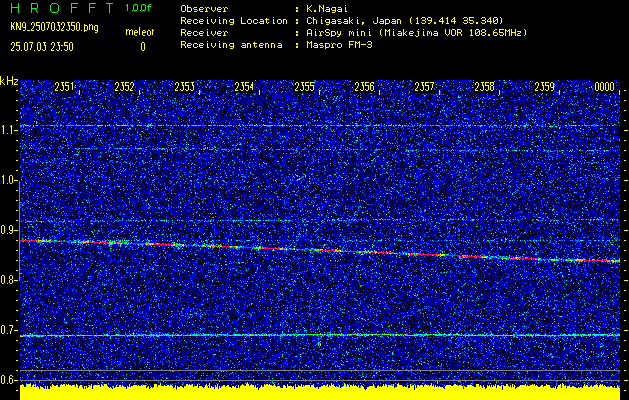
Task: Click the kHz axis unit label
Action: point(9,82)
